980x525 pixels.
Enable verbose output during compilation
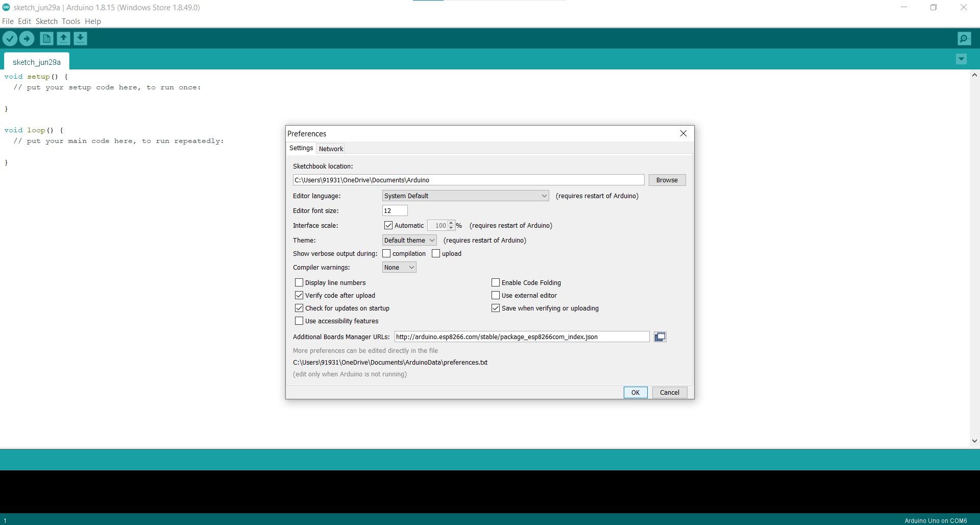386,253
